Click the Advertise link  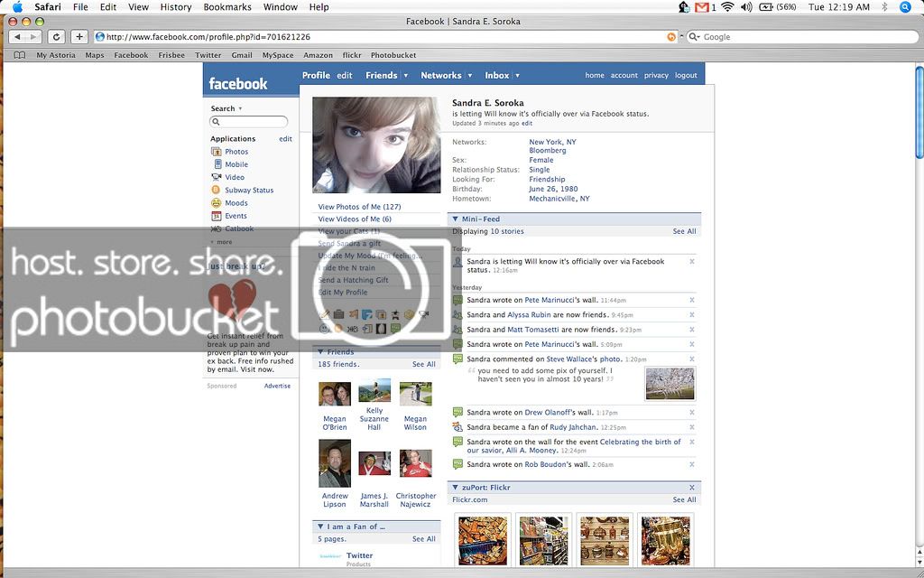[x=277, y=386]
